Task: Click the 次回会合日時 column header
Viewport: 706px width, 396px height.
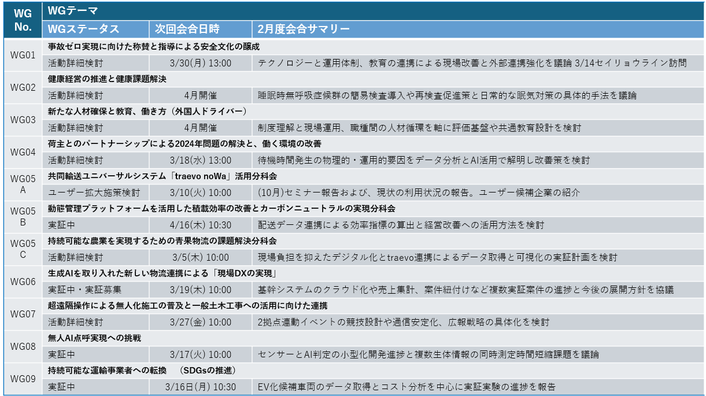Action: pyautogui.click(x=200, y=29)
